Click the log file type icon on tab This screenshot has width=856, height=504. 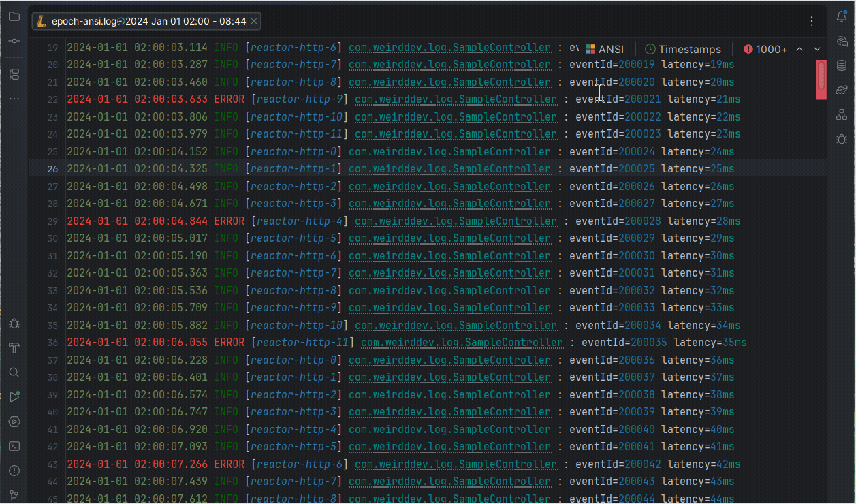42,21
